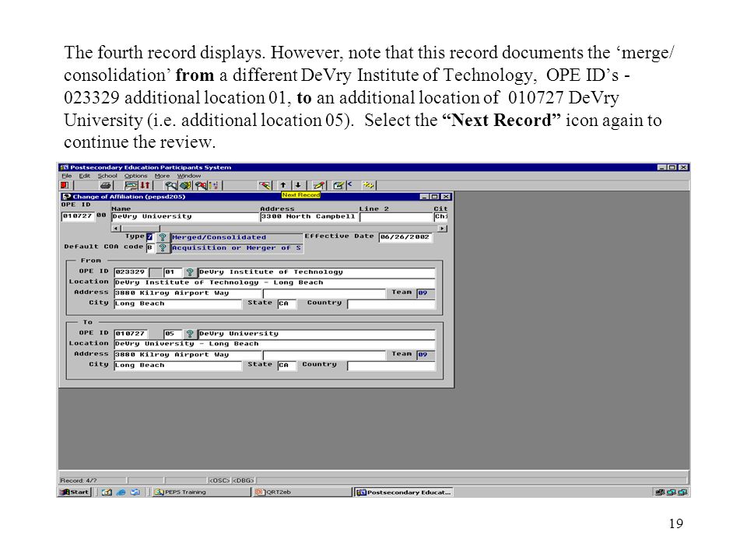Click the first network system tray icon

click(660, 492)
